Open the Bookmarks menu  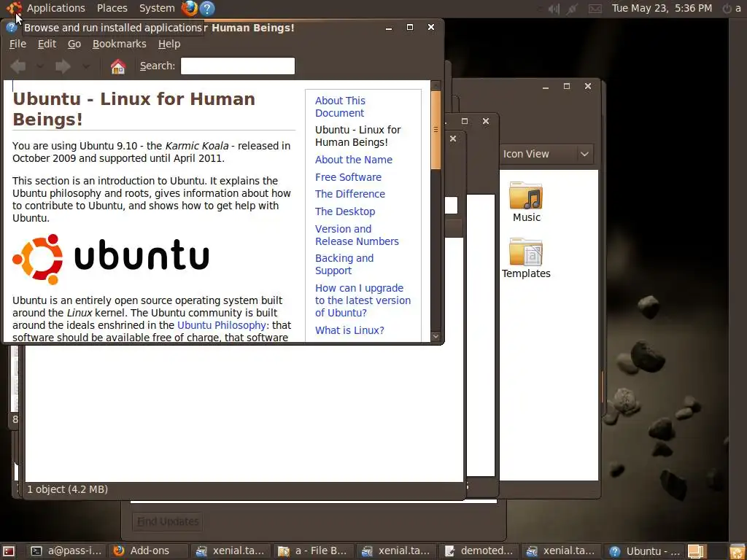pos(119,44)
